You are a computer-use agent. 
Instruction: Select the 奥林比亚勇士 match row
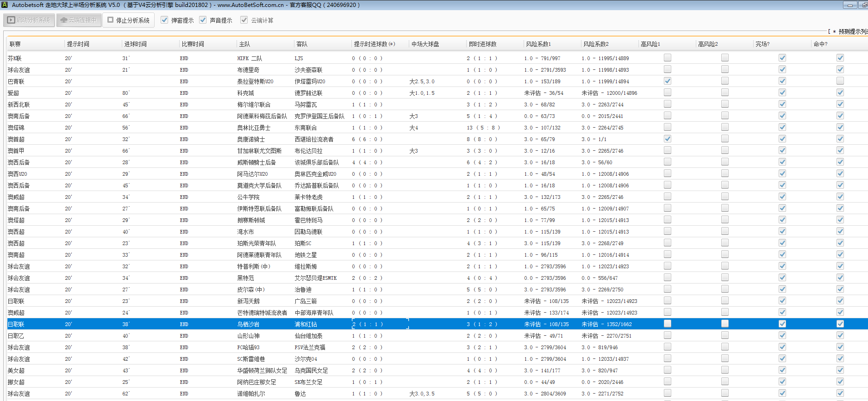pos(254,128)
